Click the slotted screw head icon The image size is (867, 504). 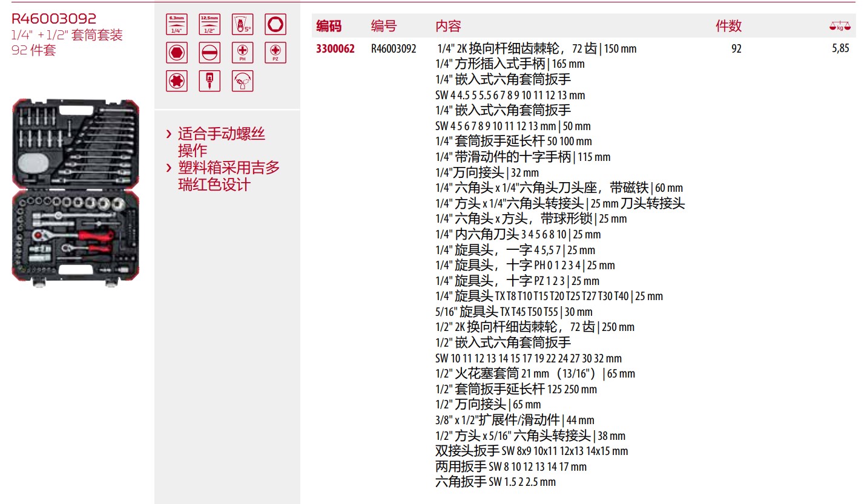click(209, 53)
